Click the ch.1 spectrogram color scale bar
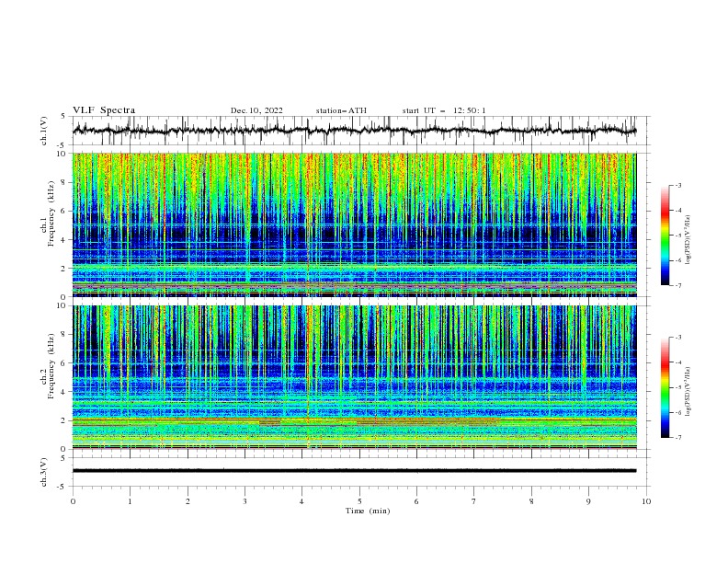Image resolution: width=728 pixels, height=563 pixels. [x=665, y=235]
